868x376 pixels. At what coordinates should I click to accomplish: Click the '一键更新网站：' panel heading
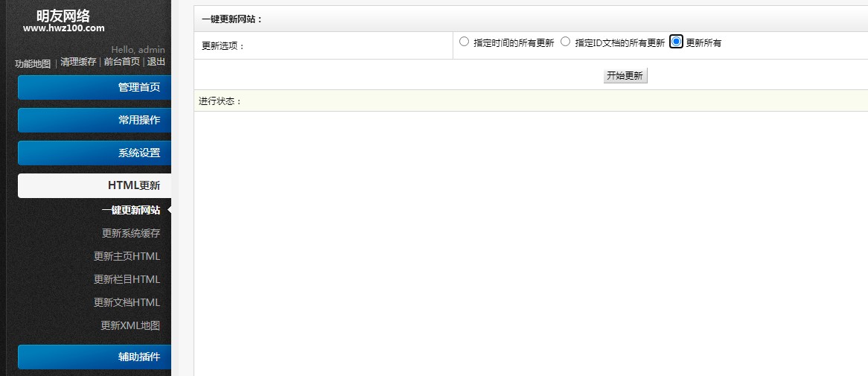coord(232,19)
